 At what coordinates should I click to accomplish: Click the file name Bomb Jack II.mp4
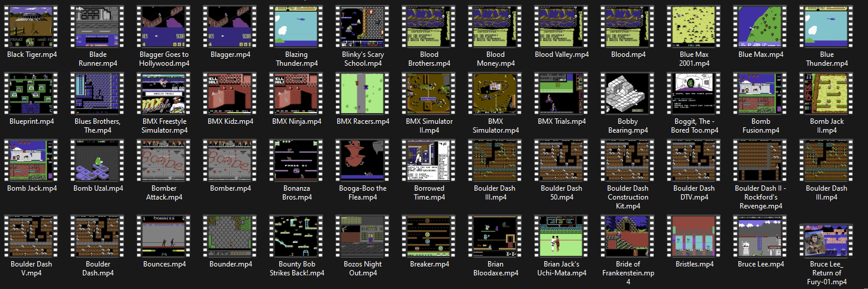pos(827,126)
